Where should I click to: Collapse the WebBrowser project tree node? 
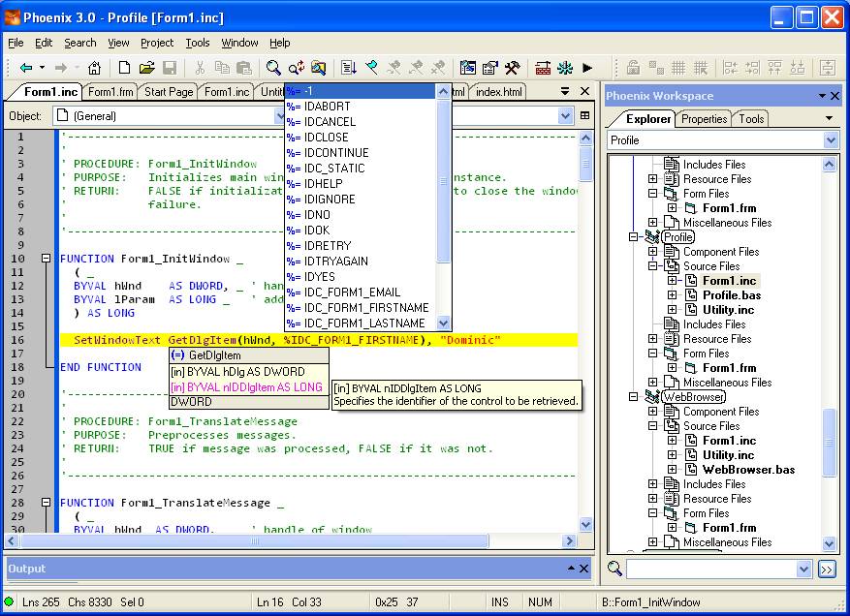[633, 396]
